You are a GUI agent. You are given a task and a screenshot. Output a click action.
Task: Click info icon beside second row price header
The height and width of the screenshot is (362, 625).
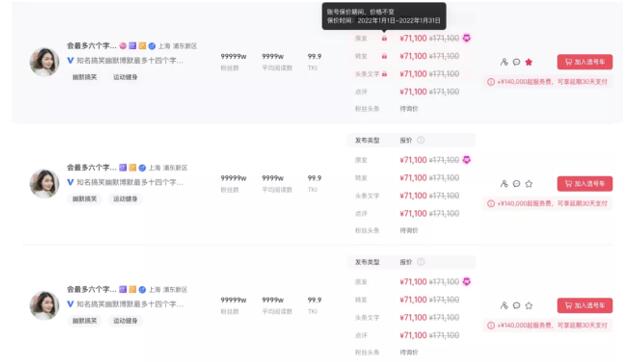point(421,140)
